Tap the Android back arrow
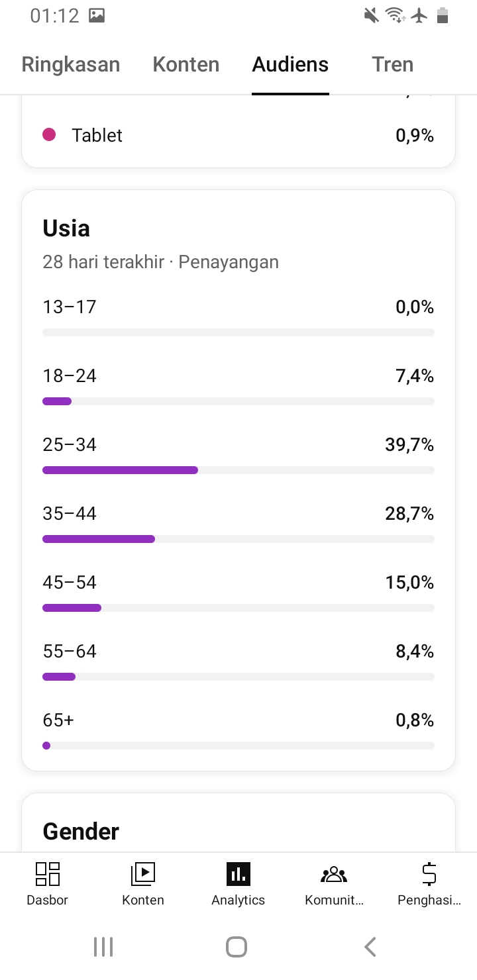The image size is (477, 980). point(370,947)
